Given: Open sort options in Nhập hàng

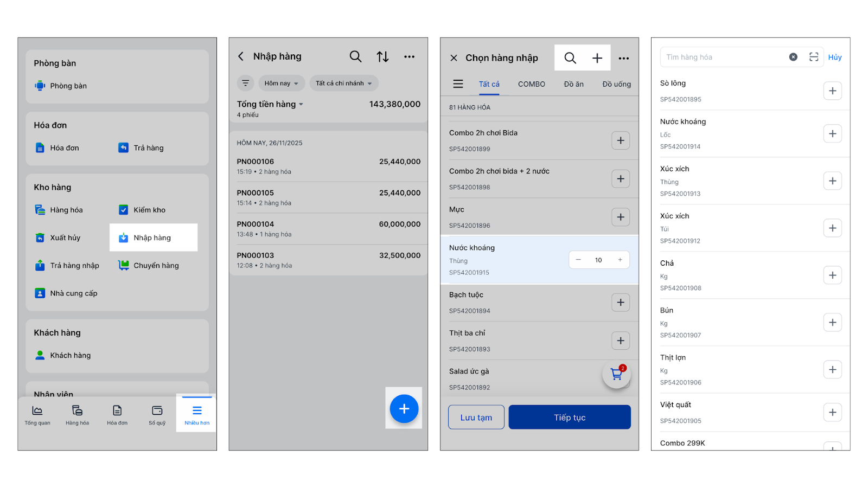Looking at the screenshot, I should point(382,56).
